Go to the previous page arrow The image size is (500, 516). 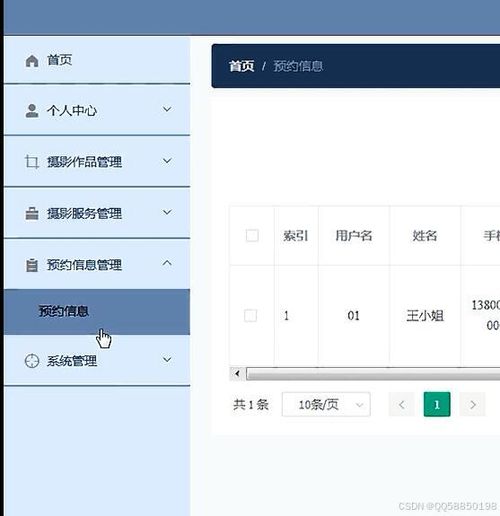click(402, 405)
